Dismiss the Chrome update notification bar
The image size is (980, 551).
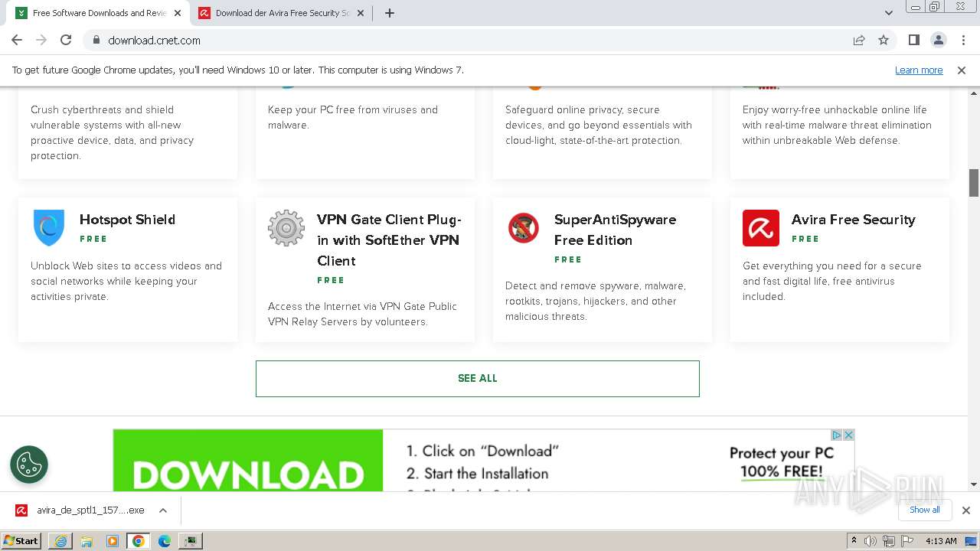pyautogui.click(x=962, y=70)
